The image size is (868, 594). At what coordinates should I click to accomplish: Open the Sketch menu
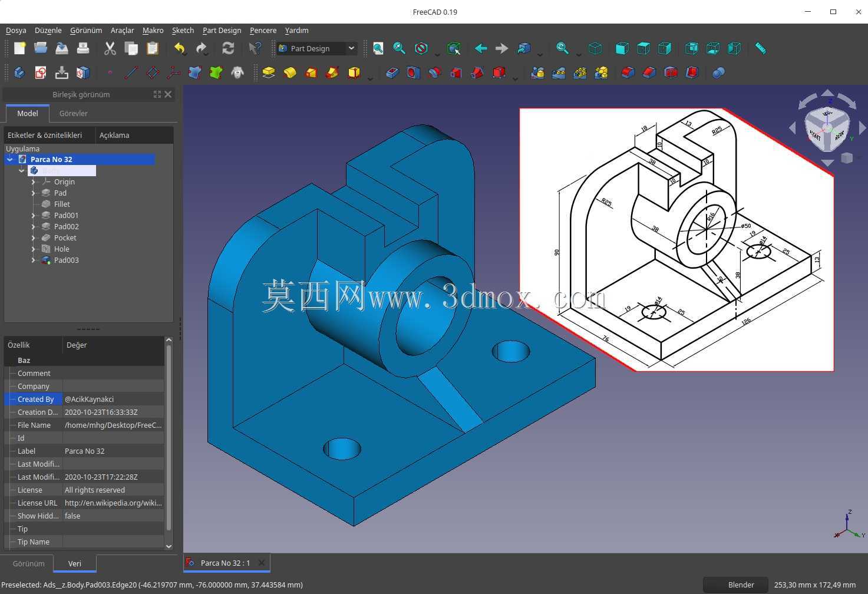coord(183,30)
